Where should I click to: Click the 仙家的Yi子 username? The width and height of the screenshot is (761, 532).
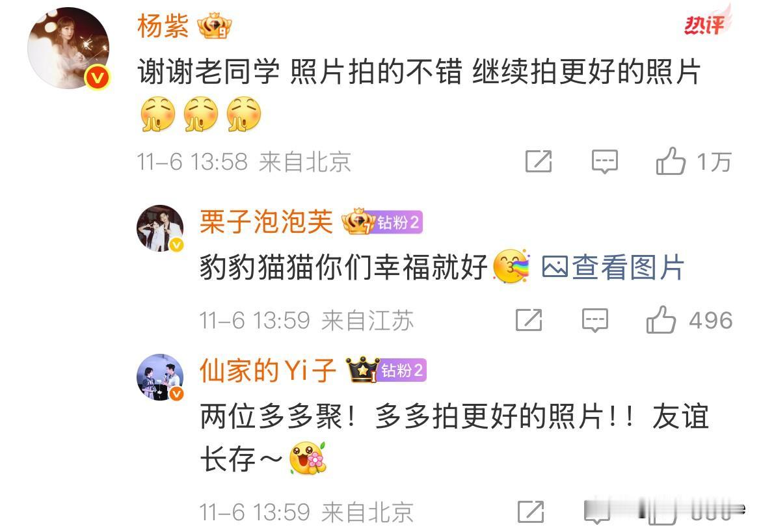point(267,370)
